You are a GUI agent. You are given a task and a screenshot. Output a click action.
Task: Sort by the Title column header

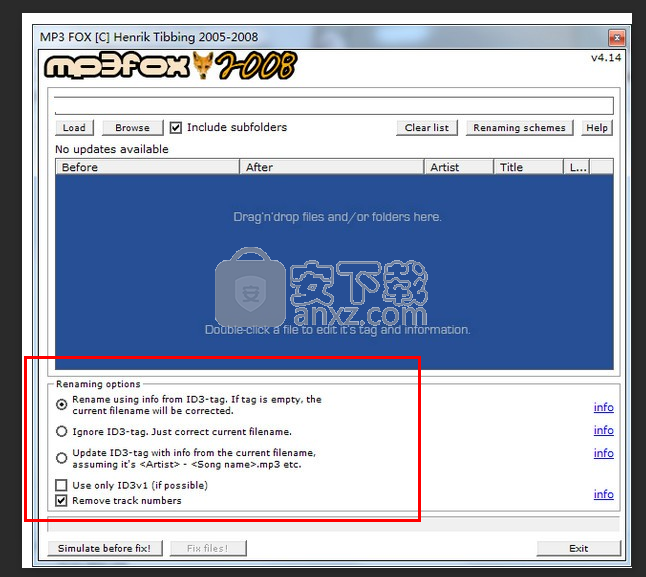point(528,167)
